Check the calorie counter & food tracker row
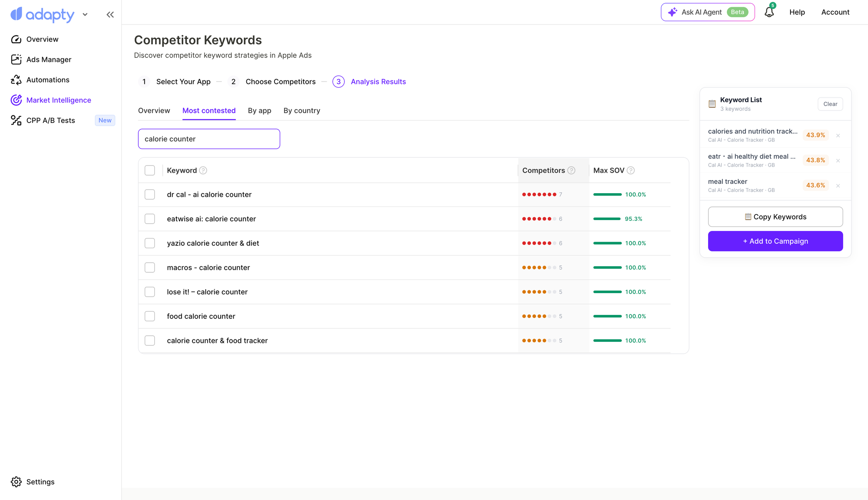 click(x=150, y=341)
